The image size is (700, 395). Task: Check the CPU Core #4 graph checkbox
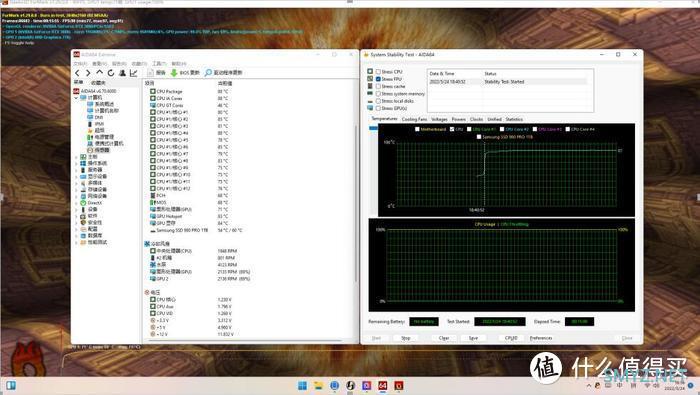tap(568, 129)
